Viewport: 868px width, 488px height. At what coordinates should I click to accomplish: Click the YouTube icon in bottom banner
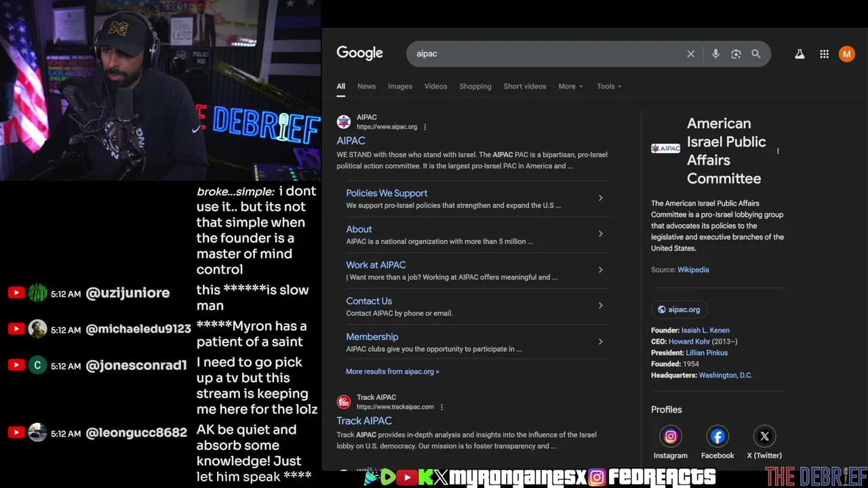[x=407, y=477]
